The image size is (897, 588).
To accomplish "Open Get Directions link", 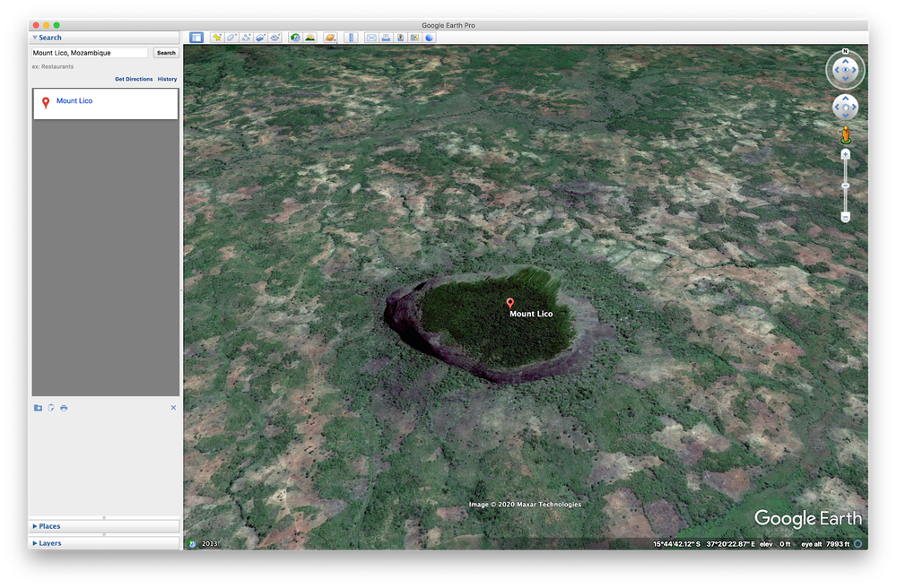I will [x=134, y=80].
